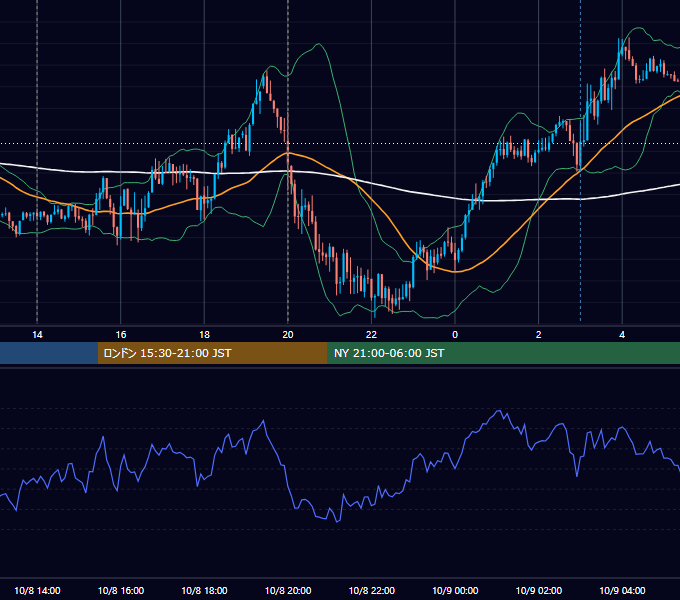Click the 10/8 22:00 date label
This screenshot has width=680, height=600.
(x=372, y=590)
